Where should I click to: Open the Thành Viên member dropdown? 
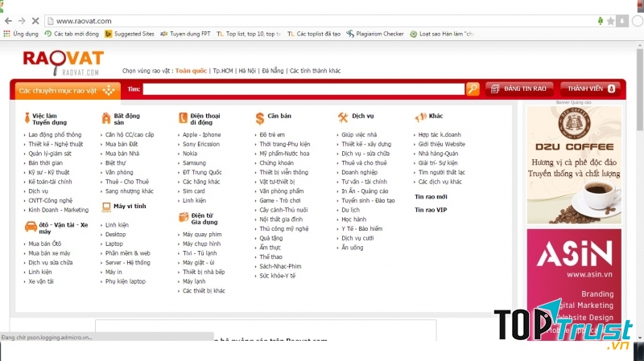coord(592,88)
